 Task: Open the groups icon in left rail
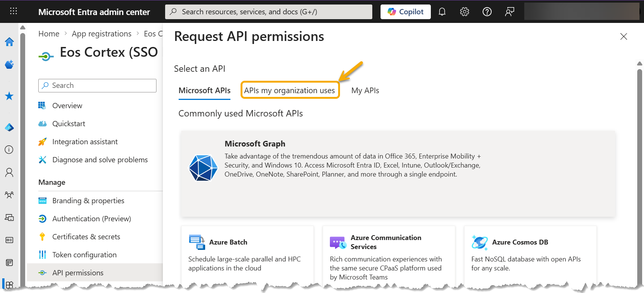pyautogui.click(x=9, y=195)
